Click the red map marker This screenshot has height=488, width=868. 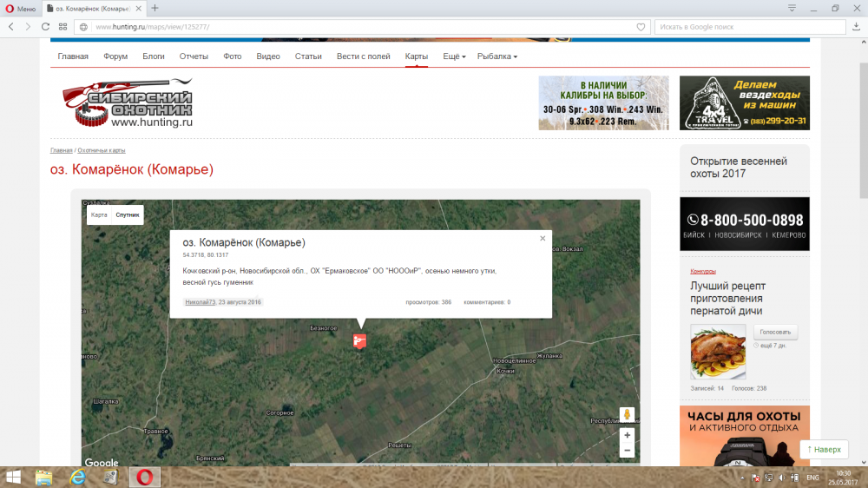pos(360,340)
